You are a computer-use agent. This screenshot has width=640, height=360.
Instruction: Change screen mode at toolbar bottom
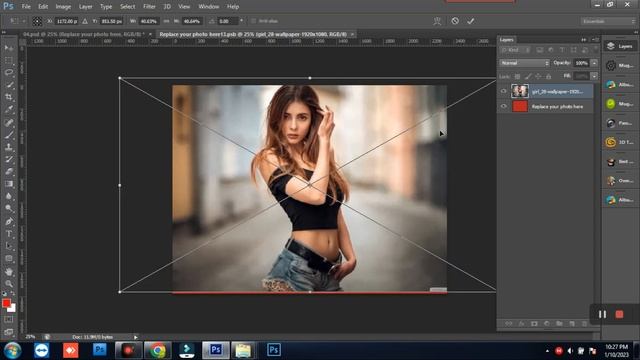[9, 332]
